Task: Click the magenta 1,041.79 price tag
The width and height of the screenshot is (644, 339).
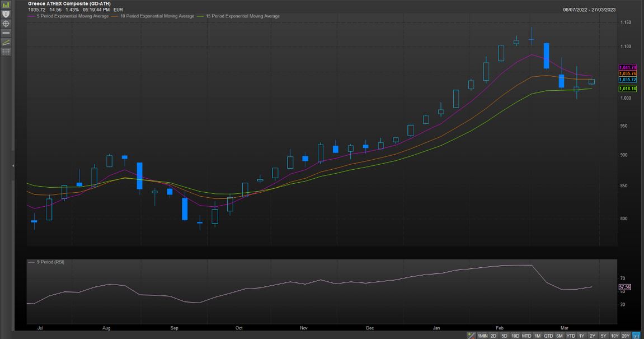Action: [626, 68]
